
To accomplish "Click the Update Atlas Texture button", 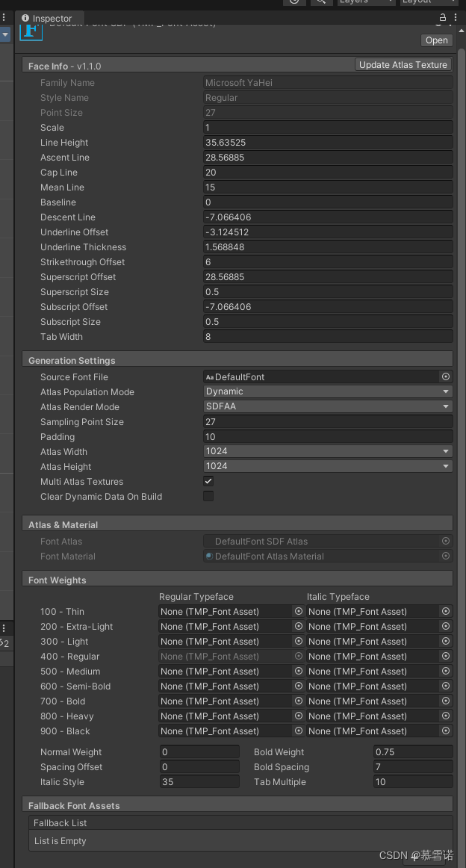I will (x=403, y=64).
